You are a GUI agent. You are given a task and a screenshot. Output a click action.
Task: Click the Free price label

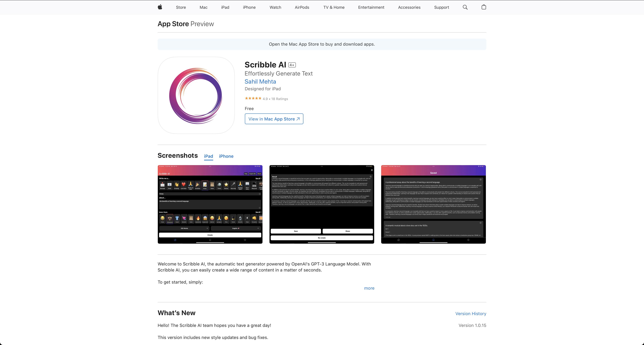(x=249, y=109)
